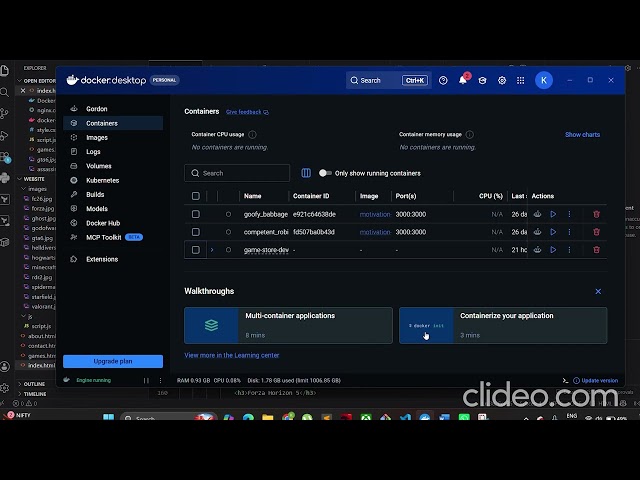This screenshot has width=640, height=480.
Task: Start the game-store-dev container
Action: coord(553,250)
